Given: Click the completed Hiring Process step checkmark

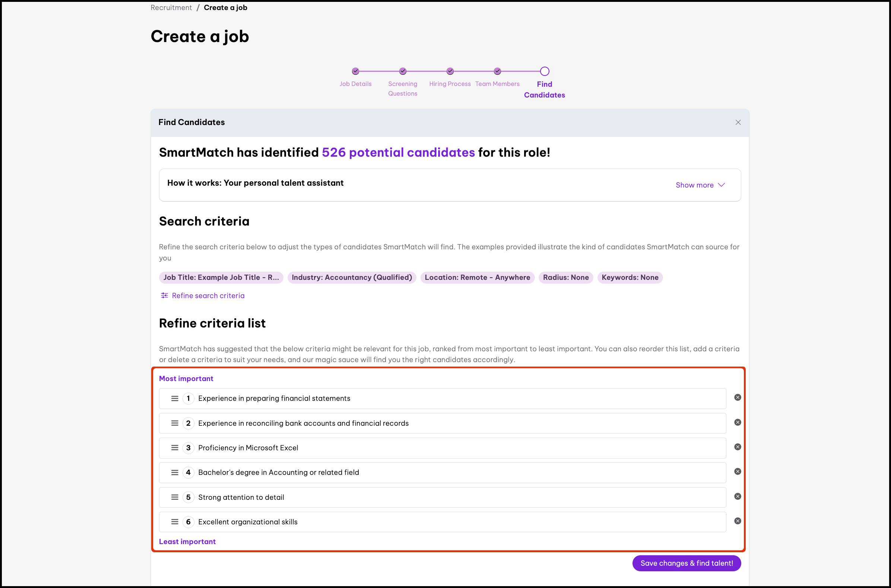Looking at the screenshot, I should click(450, 71).
